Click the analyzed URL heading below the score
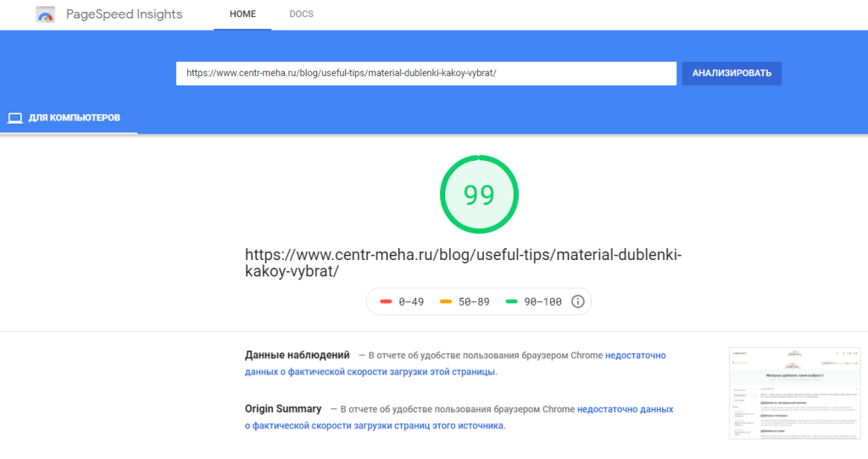The image size is (868, 459). tap(464, 263)
